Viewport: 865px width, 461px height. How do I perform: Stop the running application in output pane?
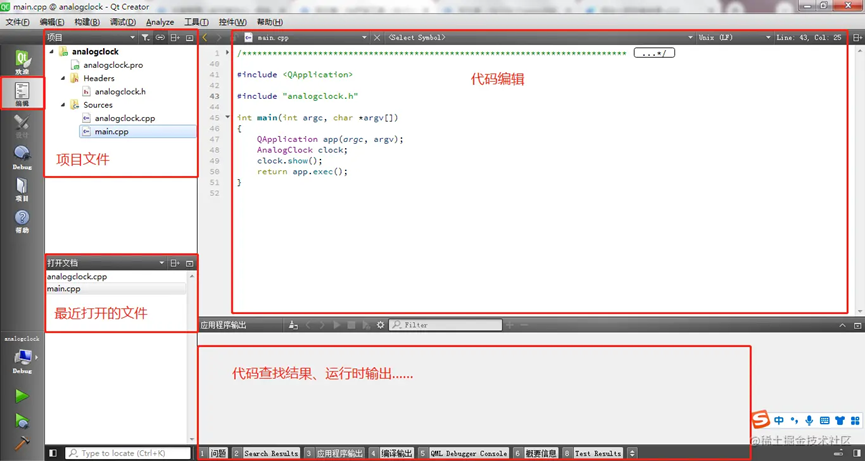[351, 325]
